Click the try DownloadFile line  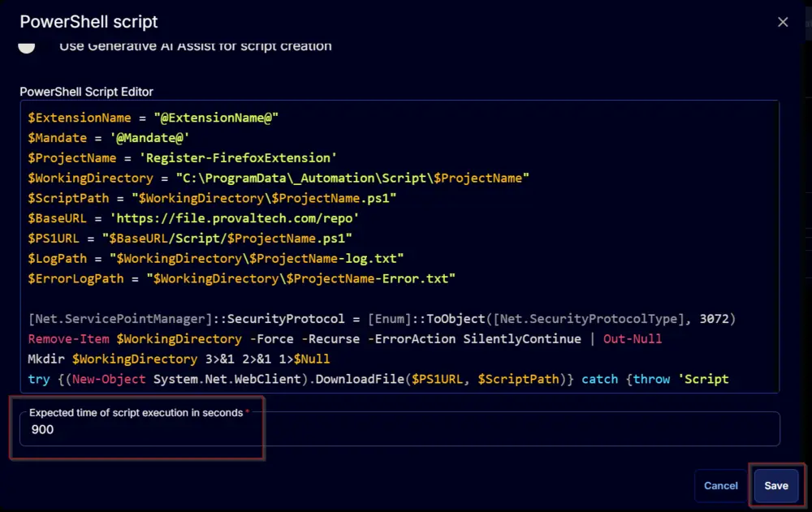(x=378, y=380)
